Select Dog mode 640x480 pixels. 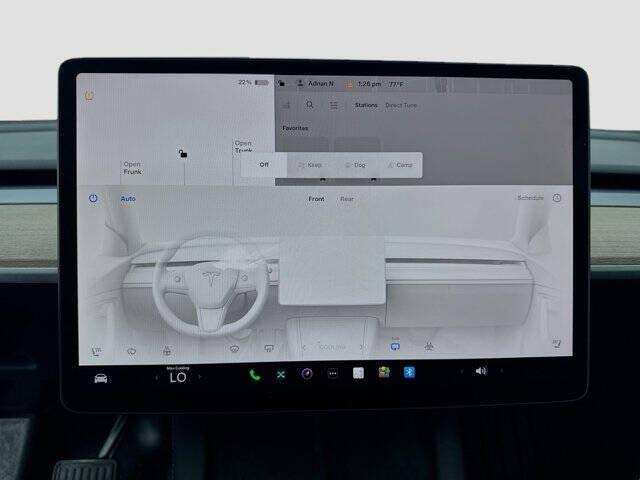click(355, 165)
